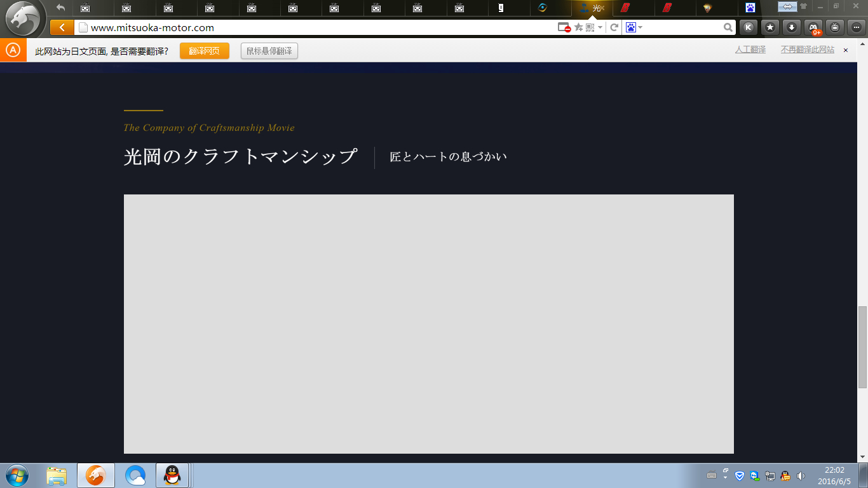Image resolution: width=868 pixels, height=488 pixels.
Task: Open the favorites star toolbar button
Action: [770, 27]
